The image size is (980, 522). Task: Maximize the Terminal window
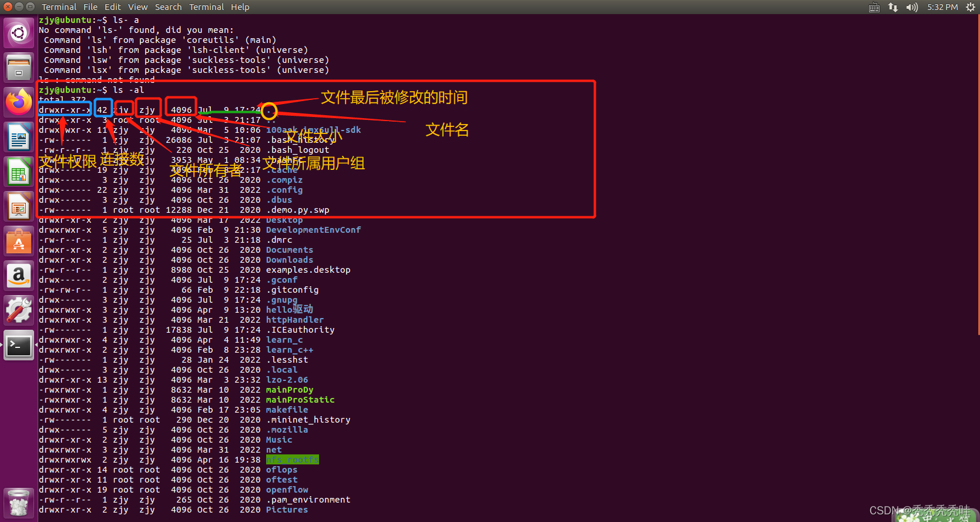pyautogui.click(x=30, y=6)
